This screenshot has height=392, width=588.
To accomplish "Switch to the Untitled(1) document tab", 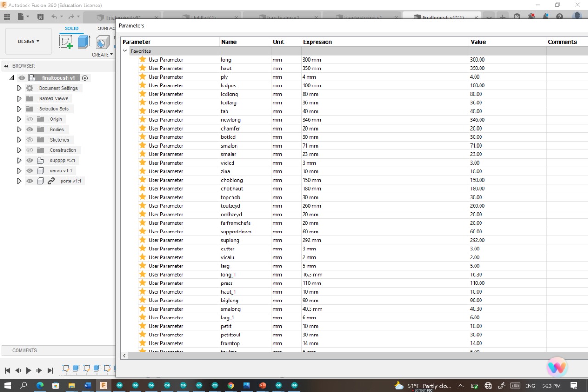I will 204,17.
